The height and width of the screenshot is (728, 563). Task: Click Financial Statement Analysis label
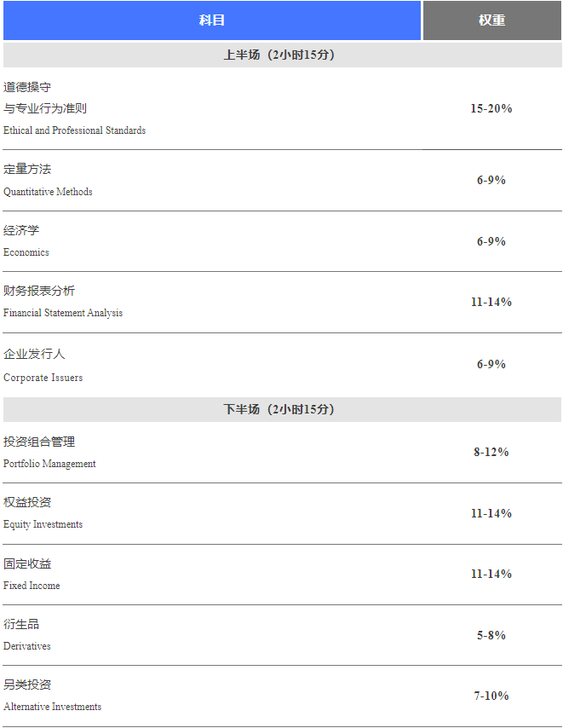tap(63, 313)
